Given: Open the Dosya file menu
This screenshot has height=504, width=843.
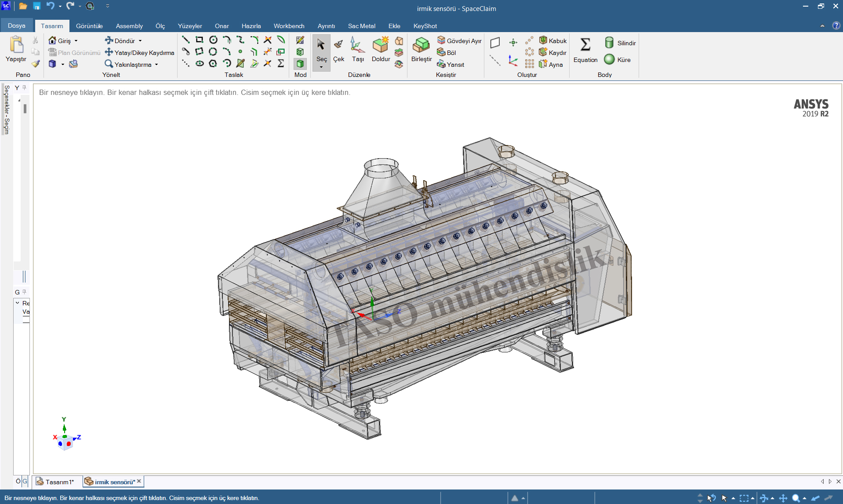Looking at the screenshot, I should pos(16,25).
